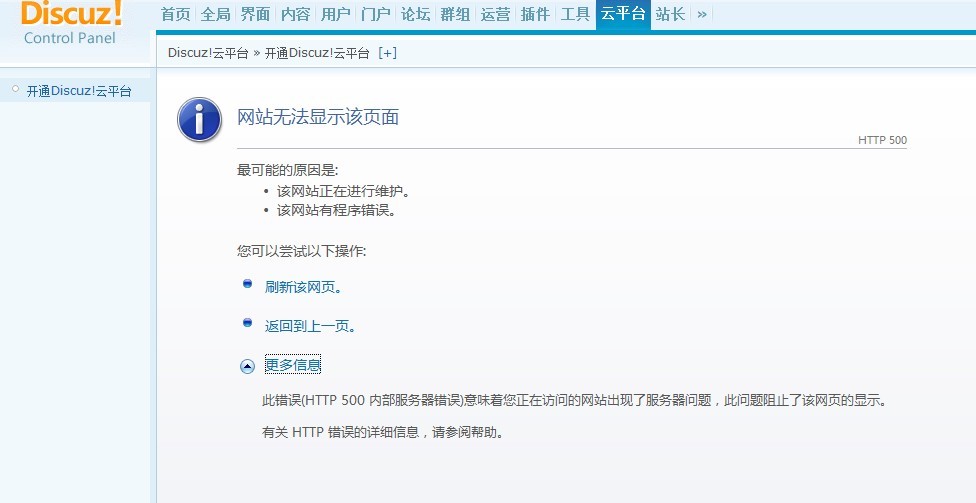Select the active 云平台 tab
976x503 pixels.
click(x=623, y=14)
